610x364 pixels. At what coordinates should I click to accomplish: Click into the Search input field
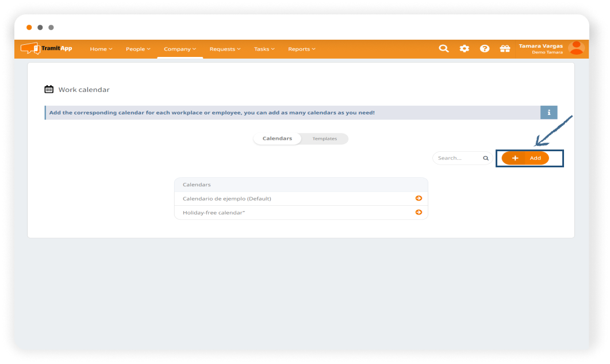pos(457,158)
